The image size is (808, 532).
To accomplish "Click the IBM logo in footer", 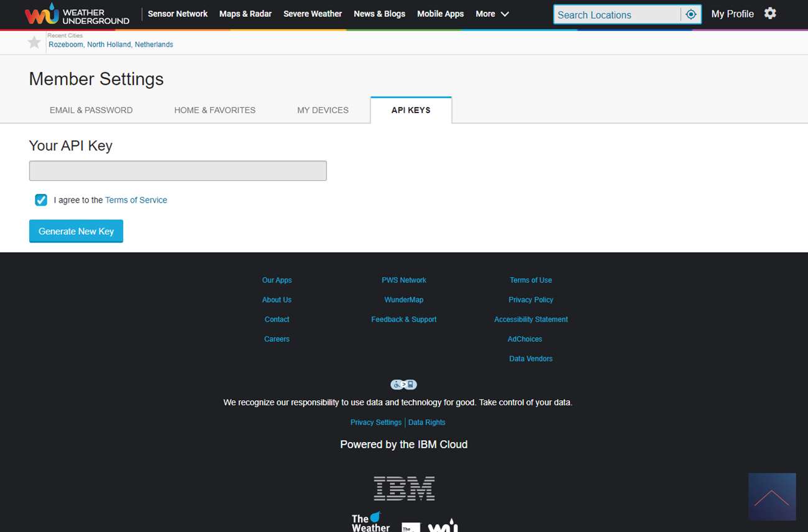I will point(403,488).
